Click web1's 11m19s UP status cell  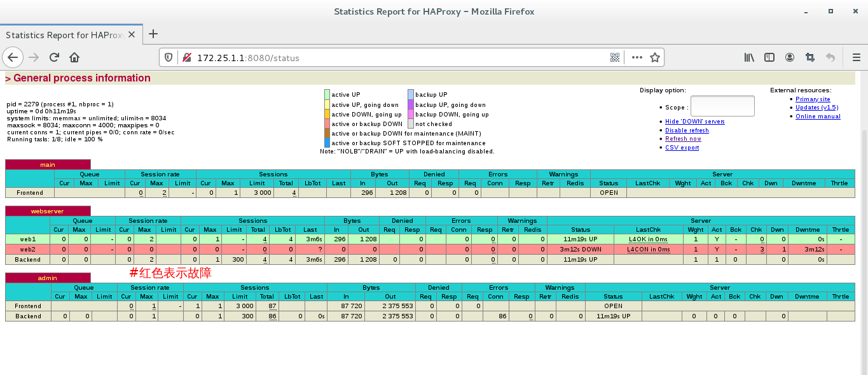pyautogui.click(x=581, y=239)
